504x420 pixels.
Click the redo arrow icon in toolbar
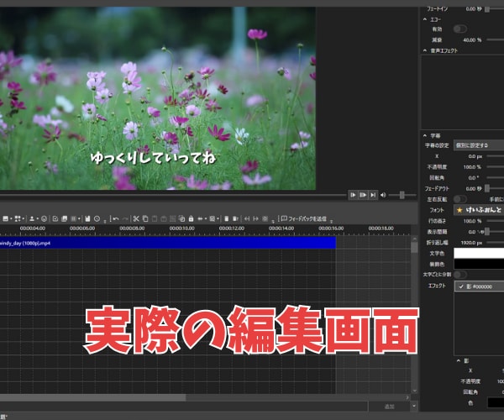click(125, 219)
